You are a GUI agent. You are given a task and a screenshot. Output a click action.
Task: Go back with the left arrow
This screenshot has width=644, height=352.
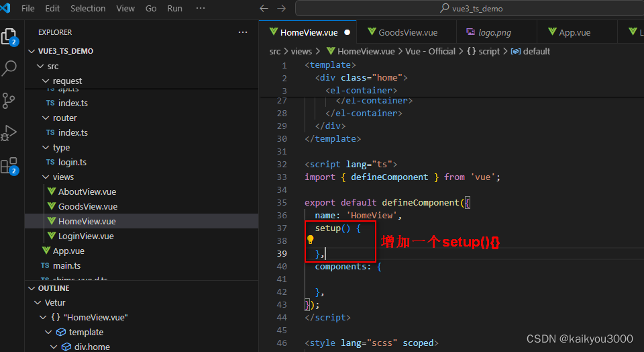[264, 8]
